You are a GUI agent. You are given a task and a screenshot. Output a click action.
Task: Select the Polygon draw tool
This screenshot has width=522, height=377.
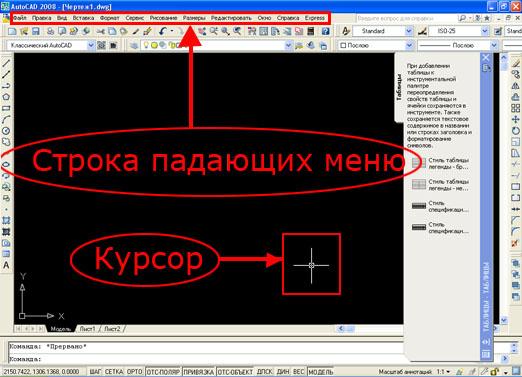coord(6,97)
